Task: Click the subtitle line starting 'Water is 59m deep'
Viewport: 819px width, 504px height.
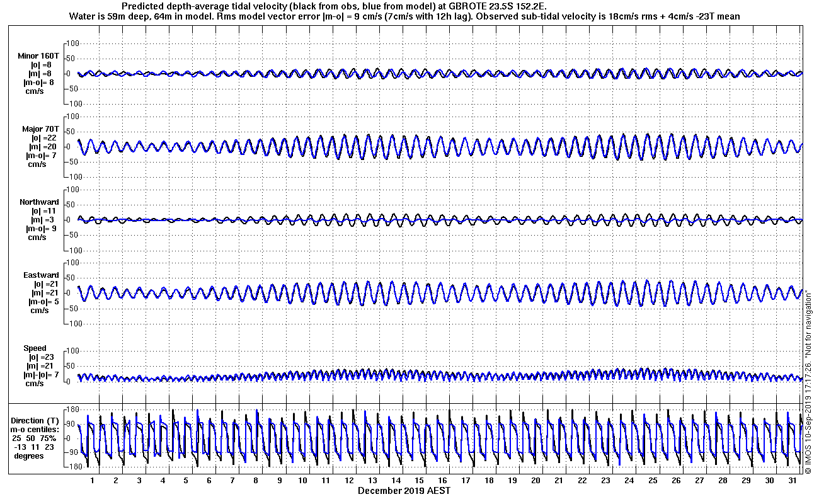Action: click(404, 16)
